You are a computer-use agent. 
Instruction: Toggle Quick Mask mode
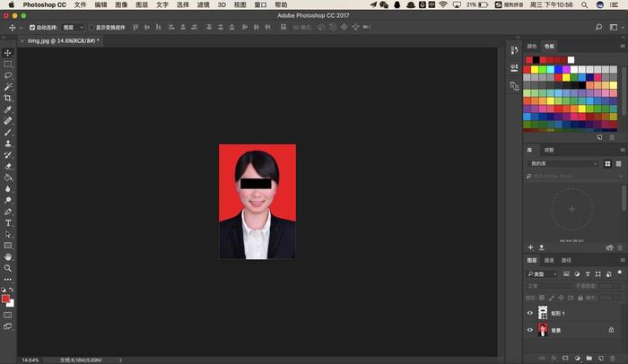coord(7,316)
